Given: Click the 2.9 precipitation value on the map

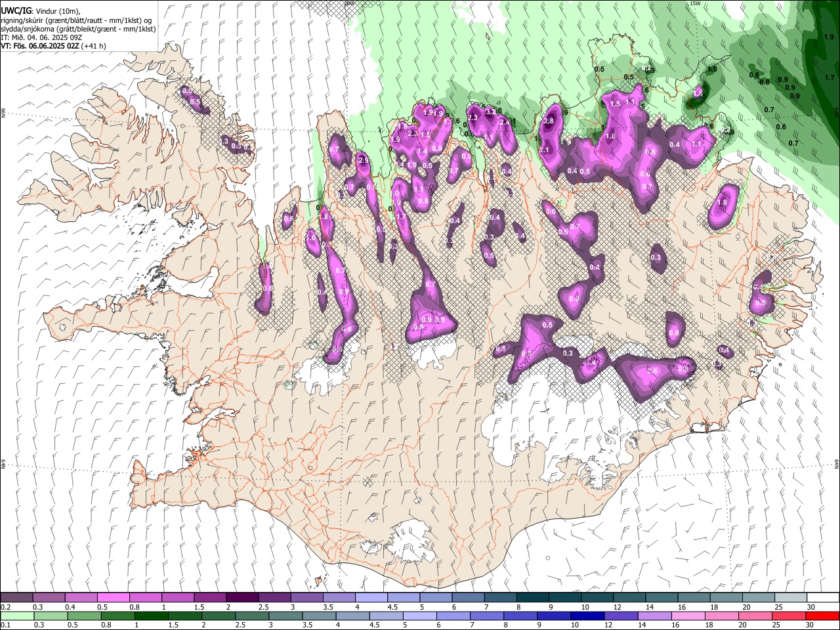Looking at the screenshot, I should coord(363,160).
